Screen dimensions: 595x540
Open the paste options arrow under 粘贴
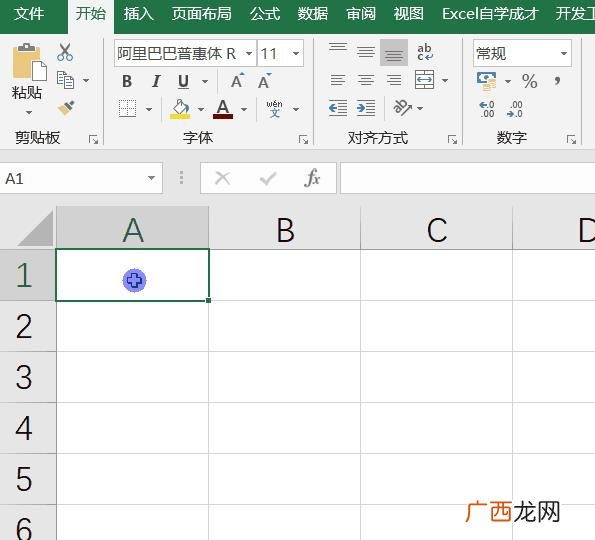(29, 113)
